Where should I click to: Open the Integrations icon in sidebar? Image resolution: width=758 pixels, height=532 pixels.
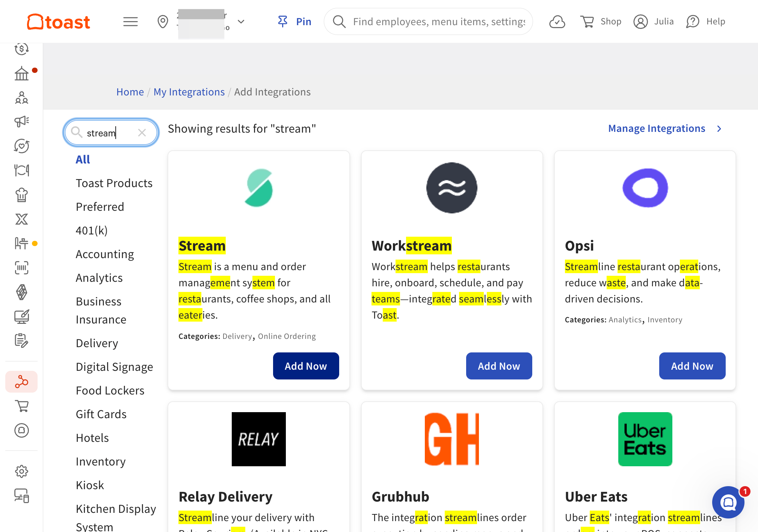tap(21, 382)
